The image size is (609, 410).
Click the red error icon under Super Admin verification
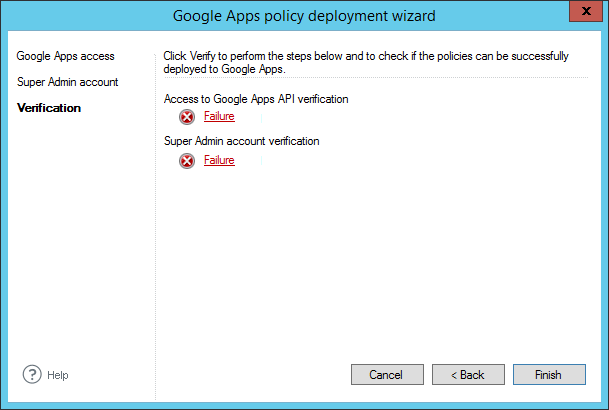pyautogui.click(x=187, y=161)
